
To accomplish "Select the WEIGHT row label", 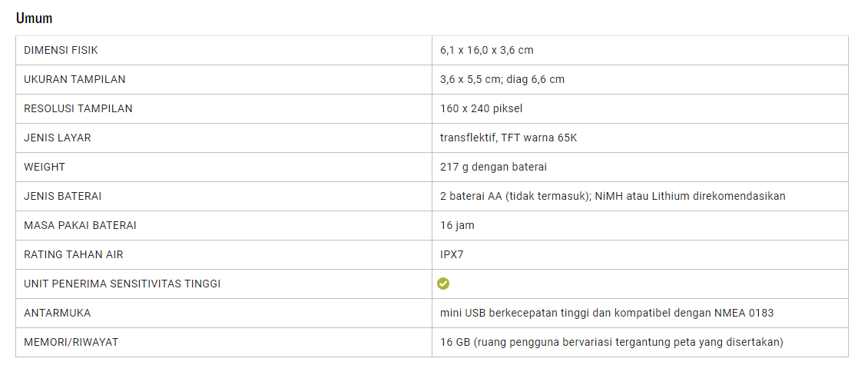I will (45, 167).
